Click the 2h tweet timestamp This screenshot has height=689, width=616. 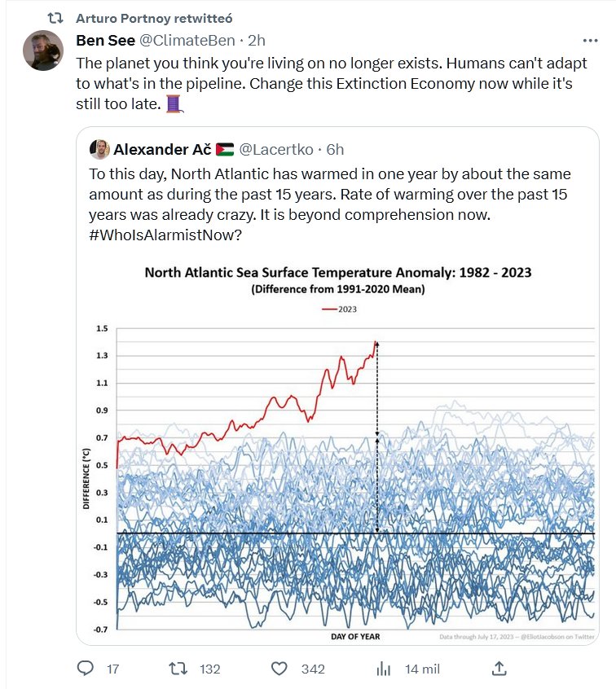[257, 40]
